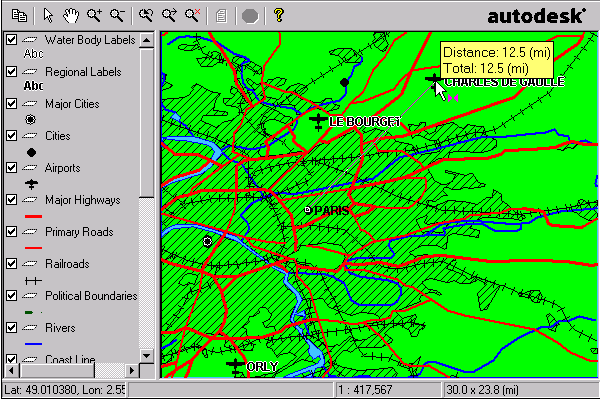Click the Le Bourget airport marker

[x=318, y=121]
